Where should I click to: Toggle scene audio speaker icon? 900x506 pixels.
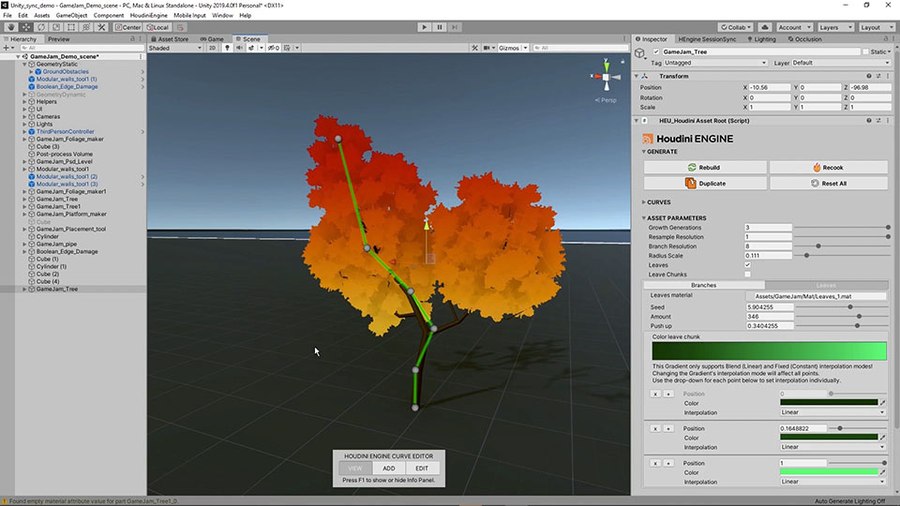[x=239, y=48]
